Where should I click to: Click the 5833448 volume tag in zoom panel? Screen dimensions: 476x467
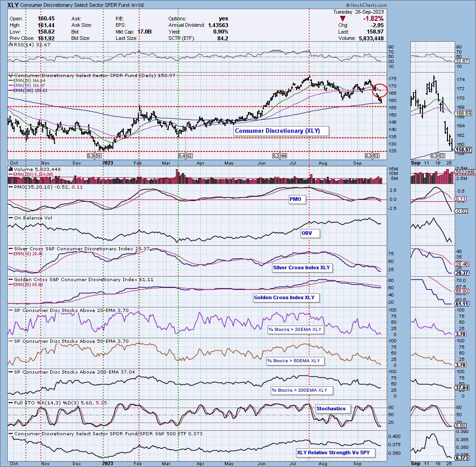(x=466, y=172)
